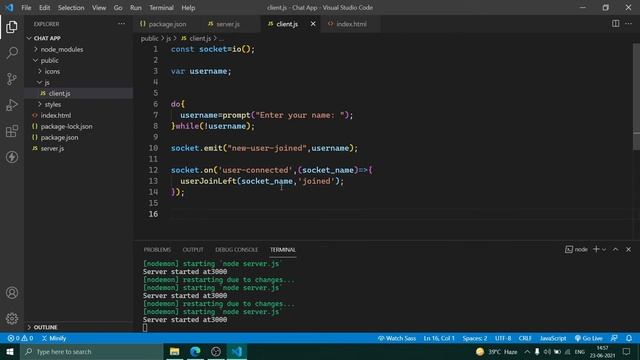Open the Selection menu
The height and width of the screenshot is (360, 640).
pos(71,7)
